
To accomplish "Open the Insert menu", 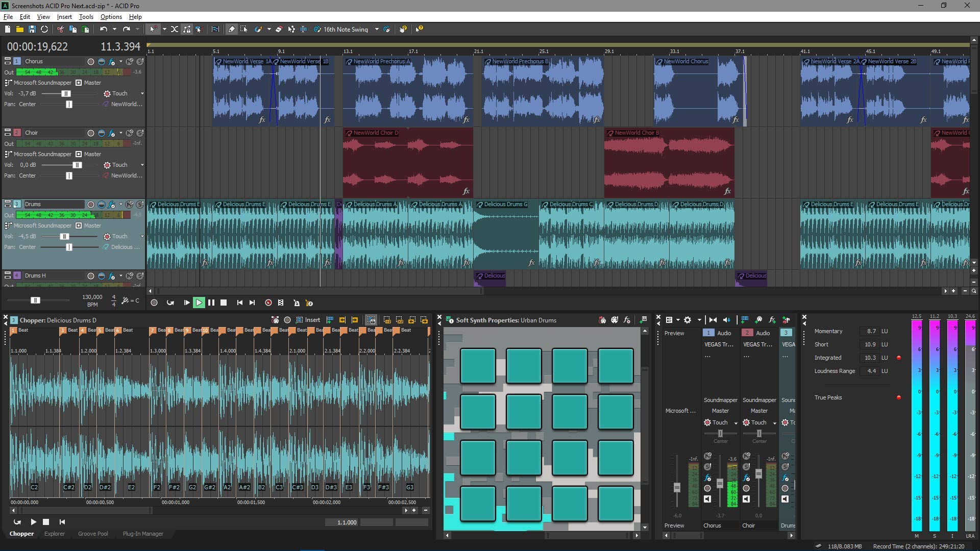I will pos(64,17).
